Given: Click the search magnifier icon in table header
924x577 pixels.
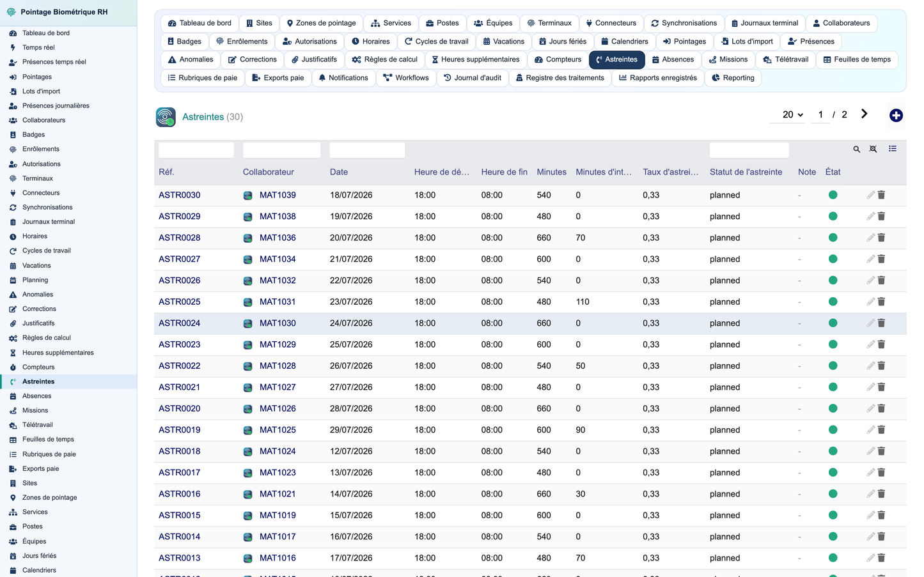Looking at the screenshot, I should pyautogui.click(x=856, y=150).
